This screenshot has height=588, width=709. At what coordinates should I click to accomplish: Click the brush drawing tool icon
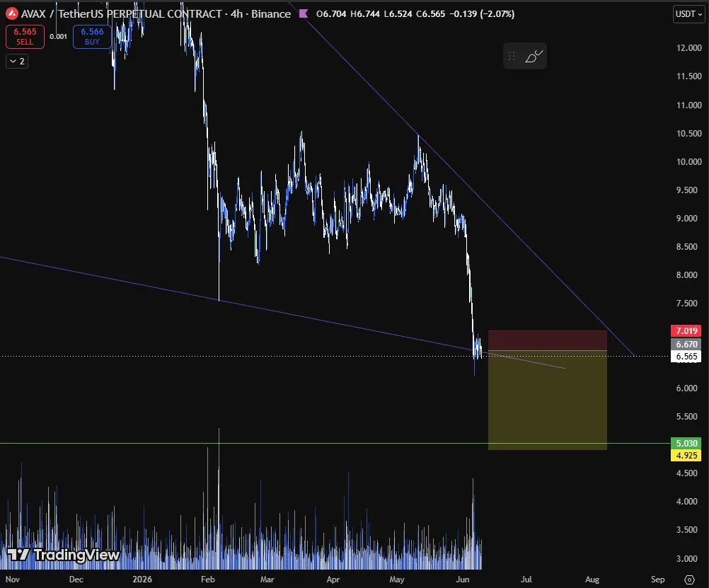point(533,57)
